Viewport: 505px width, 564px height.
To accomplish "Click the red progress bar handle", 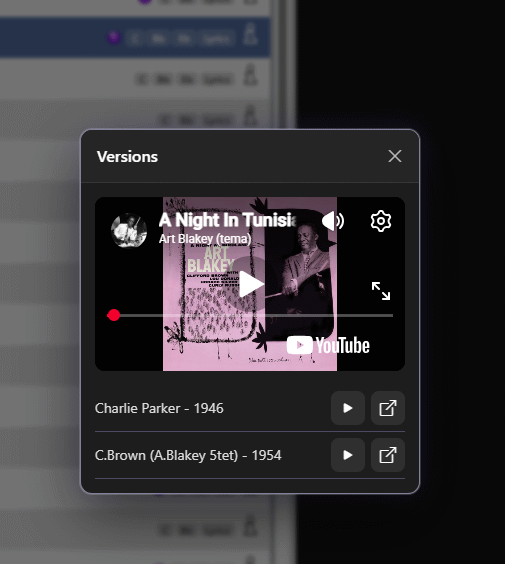I will pyautogui.click(x=114, y=315).
